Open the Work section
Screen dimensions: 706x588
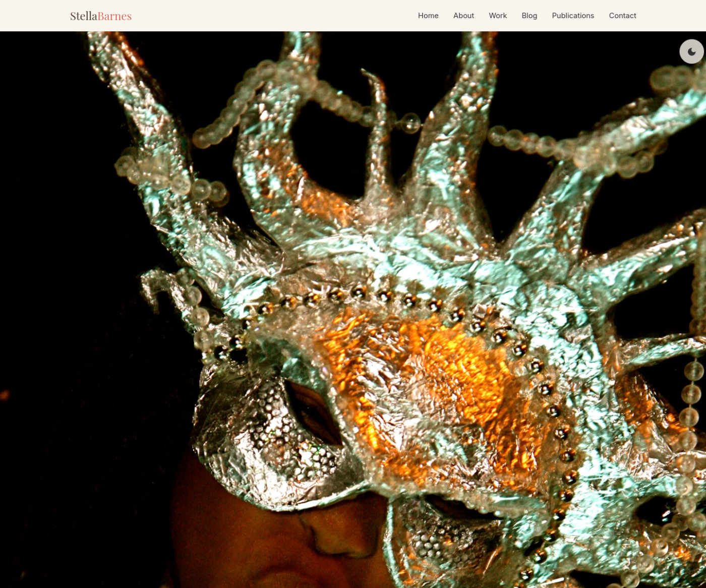(x=497, y=16)
